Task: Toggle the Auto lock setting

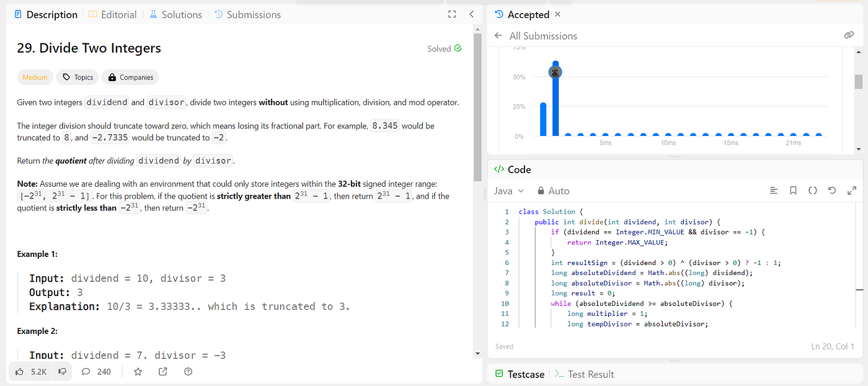Action: [553, 191]
